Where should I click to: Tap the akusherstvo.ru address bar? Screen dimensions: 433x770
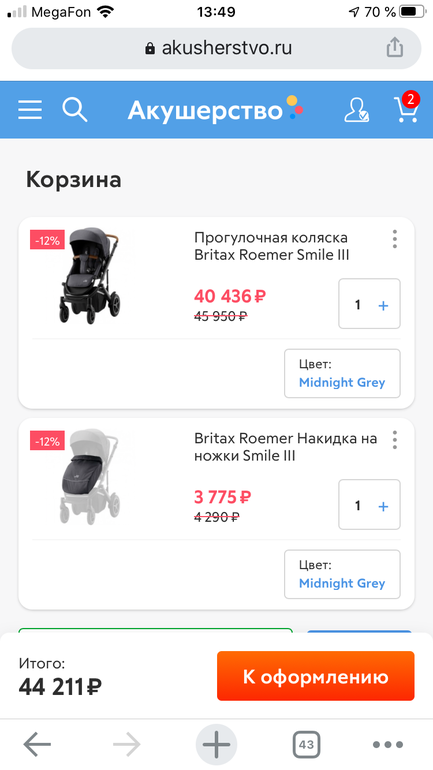tap(216, 48)
